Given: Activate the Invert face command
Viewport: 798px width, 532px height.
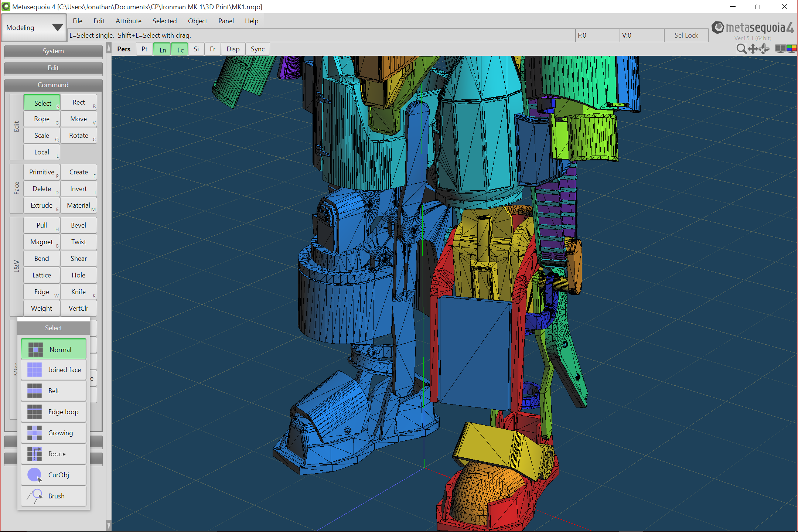Looking at the screenshot, I should 79,189.
